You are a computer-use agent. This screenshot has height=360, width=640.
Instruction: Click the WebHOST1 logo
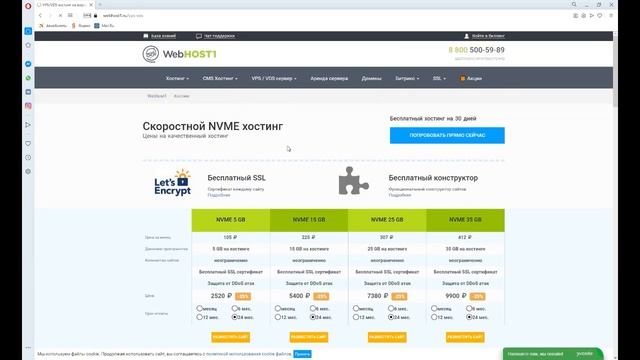179,54
